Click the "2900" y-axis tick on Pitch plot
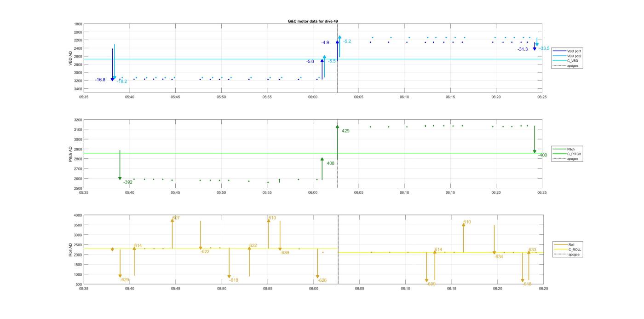644x319 pixels. point(78,149)
